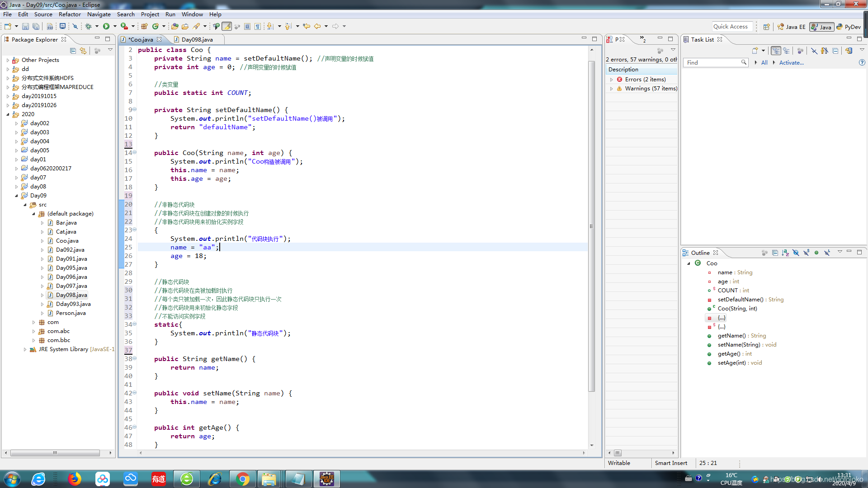Collapse the 2020 working set
This screenshot has height=488, width=868.
[x=8, y=114]
